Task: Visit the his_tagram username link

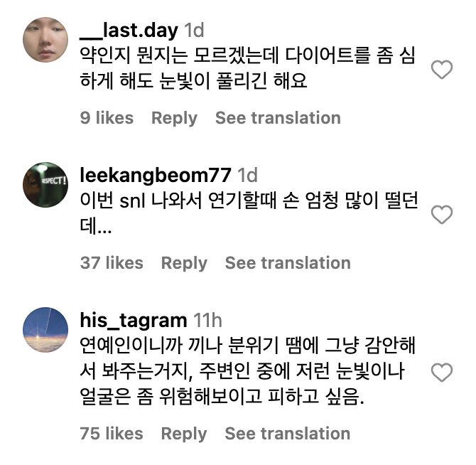Action: coord(134,320)
